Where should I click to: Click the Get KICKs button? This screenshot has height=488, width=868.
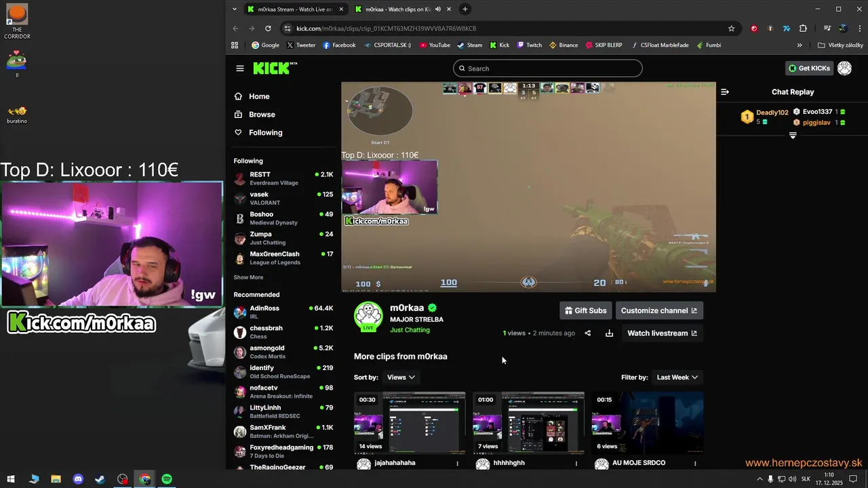click(x=809, y=68)
